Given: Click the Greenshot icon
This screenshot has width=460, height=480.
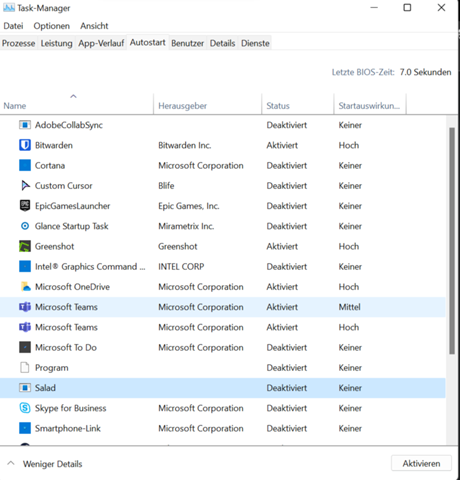Looking at the screenshot, I should point(25,246).
